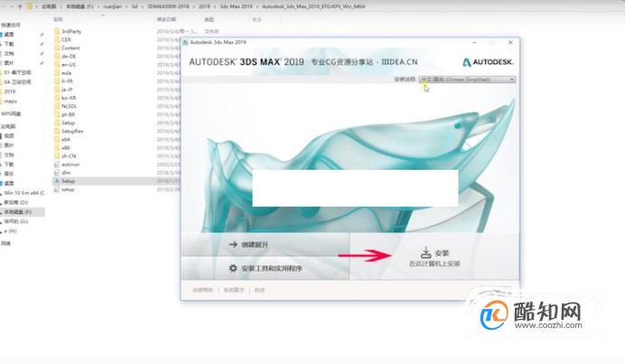The image size is (625, 364).
Task: Open 安装工具和实用程序 next to the gear icon
Action: tap(266, 268)
